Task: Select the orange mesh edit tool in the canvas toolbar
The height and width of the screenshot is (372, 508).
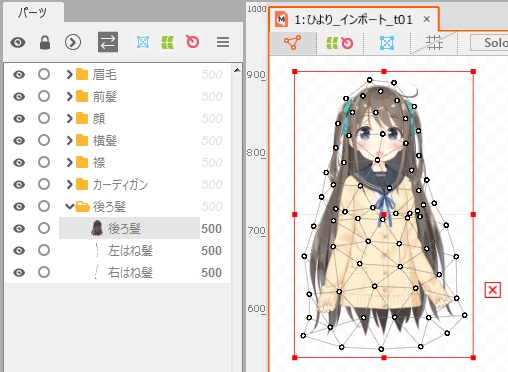Action: click(x=292, y=43)
